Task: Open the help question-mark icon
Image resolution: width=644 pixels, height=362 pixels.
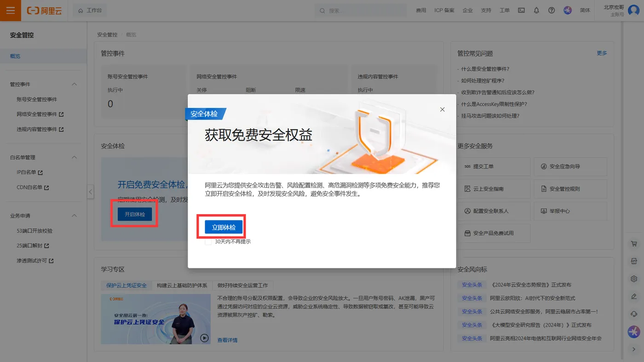Action: (552, 10)
